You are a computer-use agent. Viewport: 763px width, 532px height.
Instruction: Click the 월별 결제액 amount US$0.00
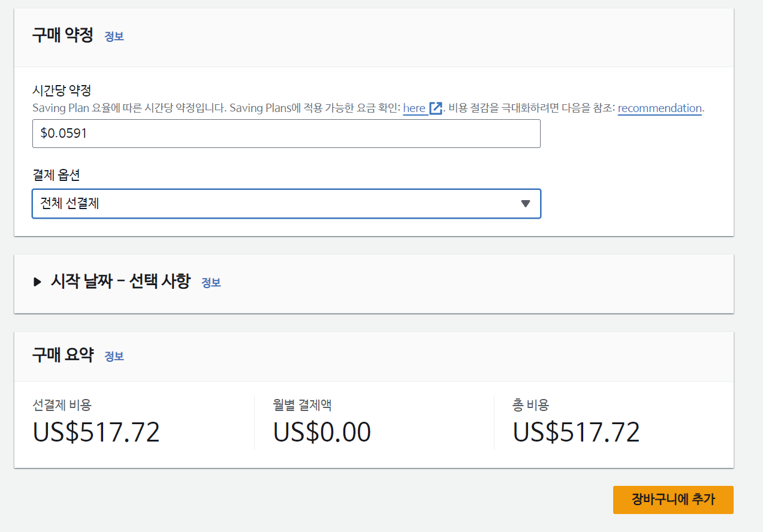pyautogui.click(x=322, y=432)
